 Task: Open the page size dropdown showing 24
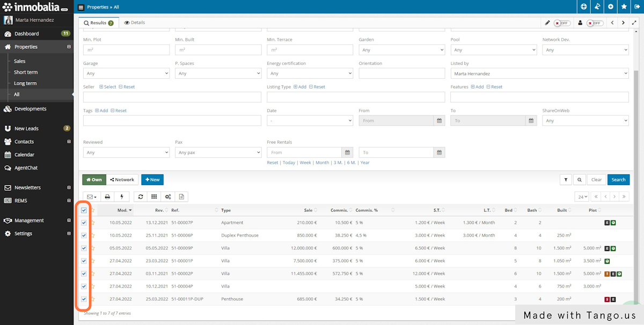tap(581, 196)
